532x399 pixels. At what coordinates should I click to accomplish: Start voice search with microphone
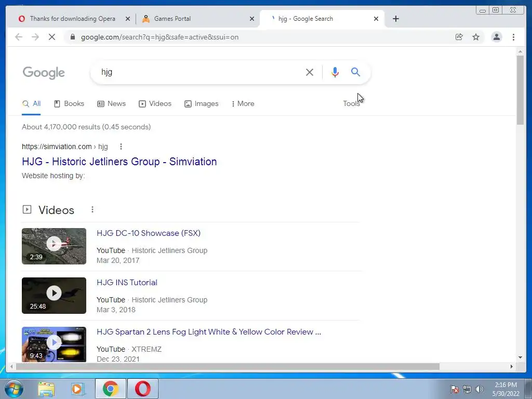coord(335,72)
